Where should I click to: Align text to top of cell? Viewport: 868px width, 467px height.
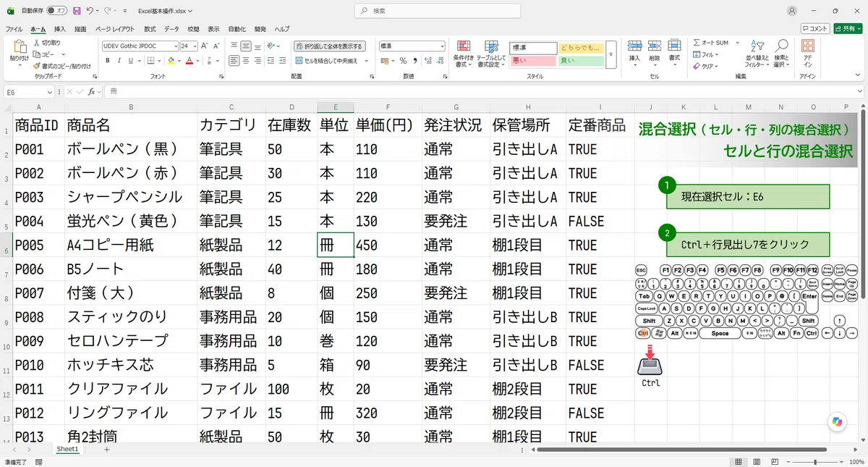coord(234,46)
